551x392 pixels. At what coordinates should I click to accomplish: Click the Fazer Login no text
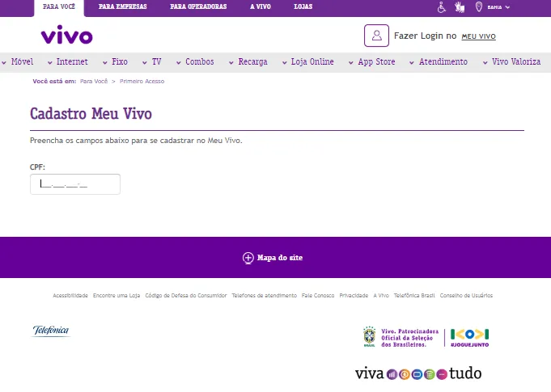[x=426, y=36]
